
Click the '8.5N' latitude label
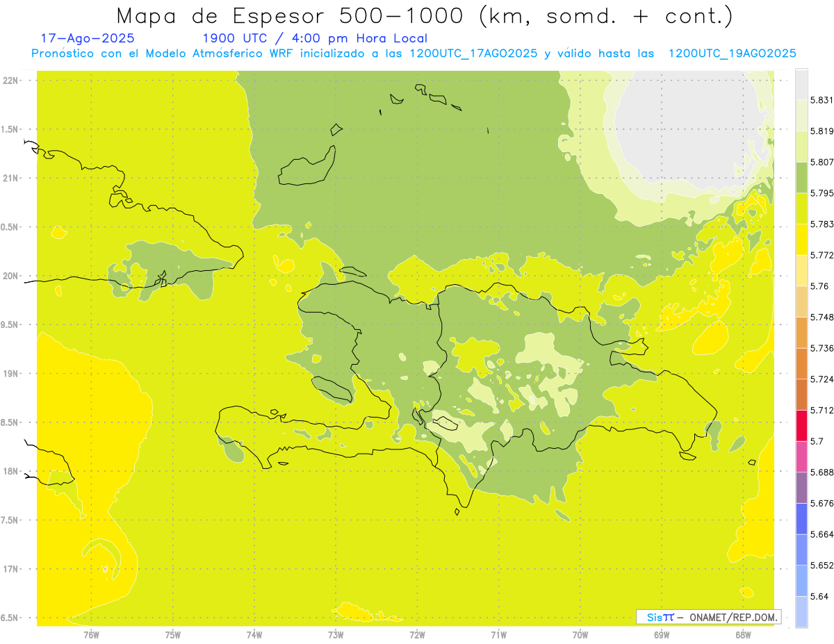point(9,422)
